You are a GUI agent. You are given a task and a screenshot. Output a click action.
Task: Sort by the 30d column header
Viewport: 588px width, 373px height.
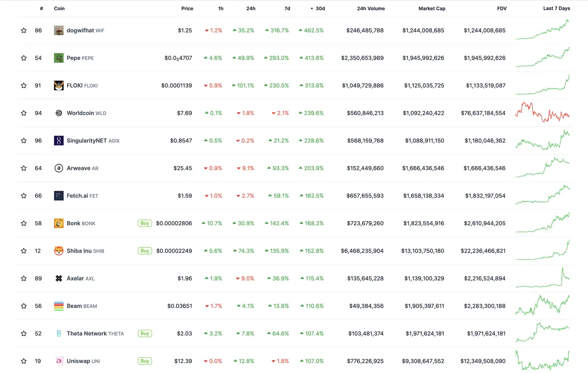pyautogui.click(x=320, y=8)
